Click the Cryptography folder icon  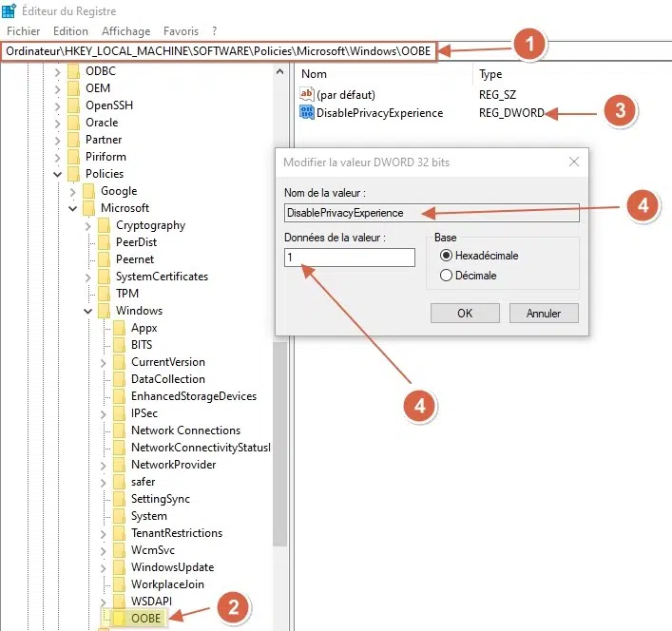(104, 225)
